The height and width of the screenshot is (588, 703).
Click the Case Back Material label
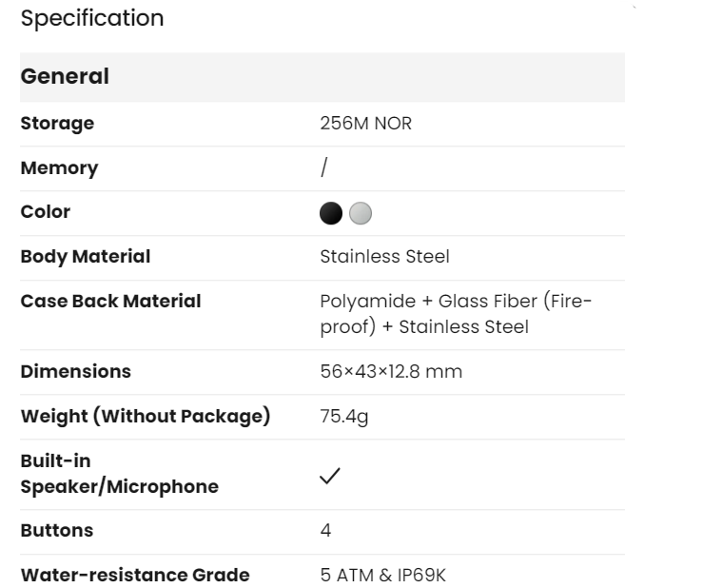click(x=110, y=302)
